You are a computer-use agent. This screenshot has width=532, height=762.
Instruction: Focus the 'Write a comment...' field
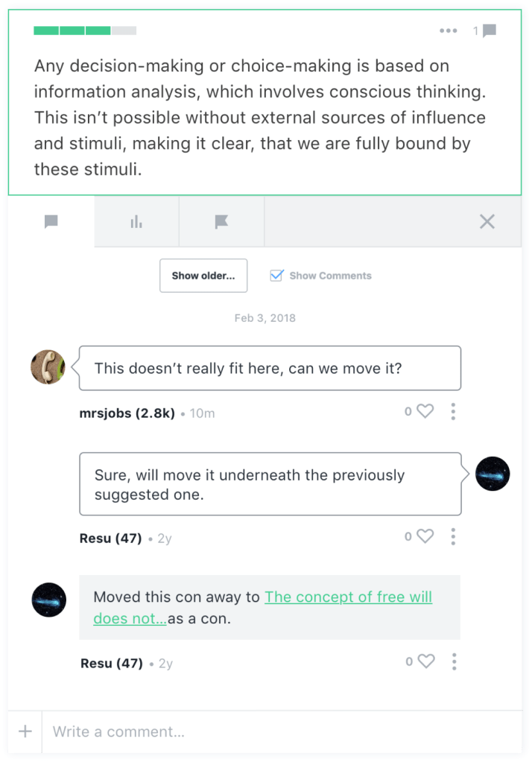click(283, 731)
